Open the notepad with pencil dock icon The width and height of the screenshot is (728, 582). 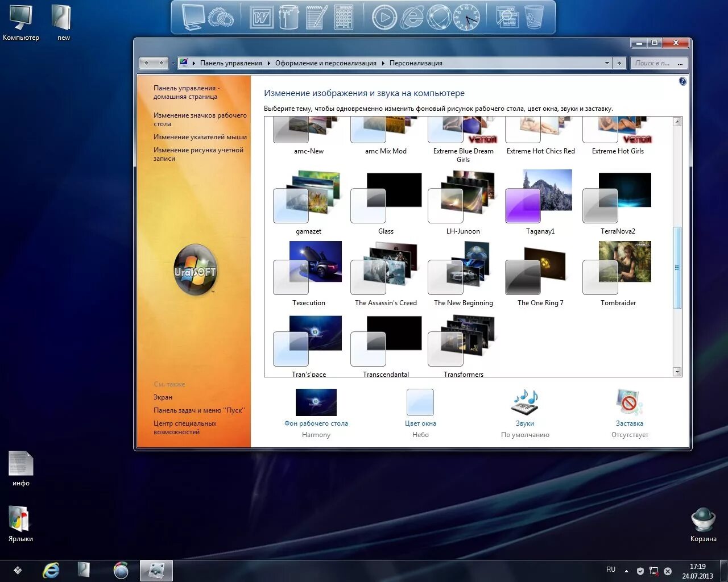tap(317, 18)
